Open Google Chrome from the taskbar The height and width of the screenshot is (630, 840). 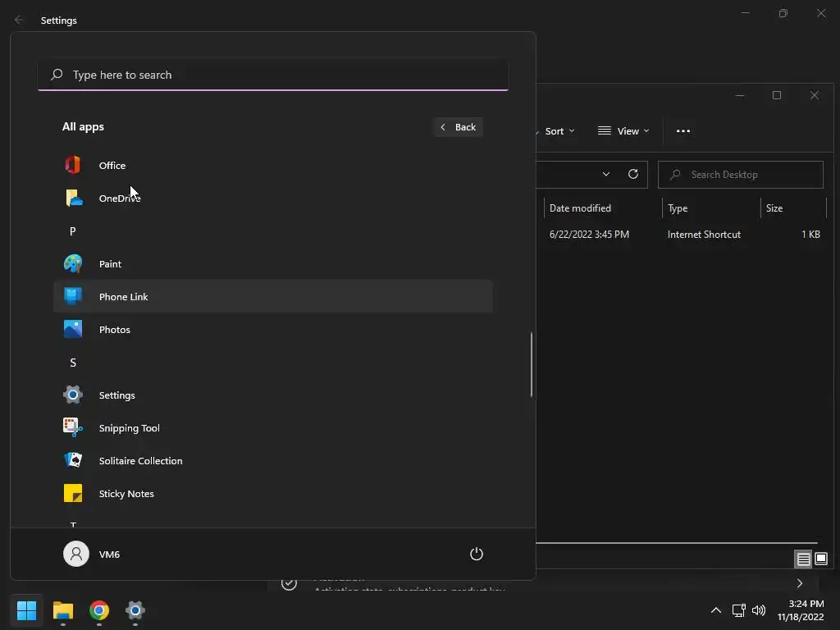[99, 610]
